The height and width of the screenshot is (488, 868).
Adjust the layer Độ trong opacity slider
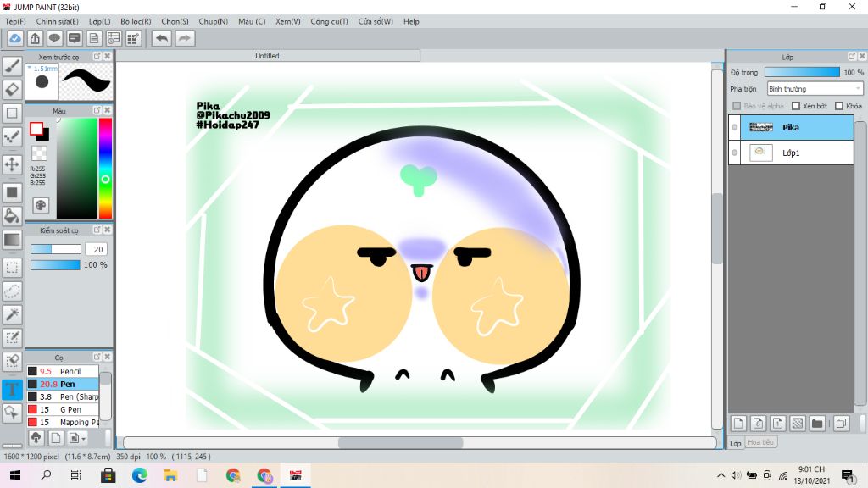[x=802, y=72]
